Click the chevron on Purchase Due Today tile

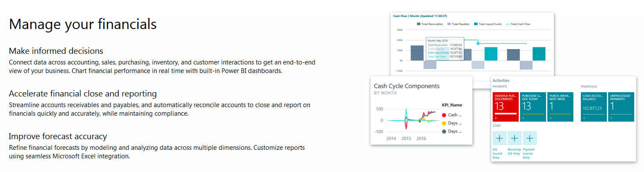(524, 118)
